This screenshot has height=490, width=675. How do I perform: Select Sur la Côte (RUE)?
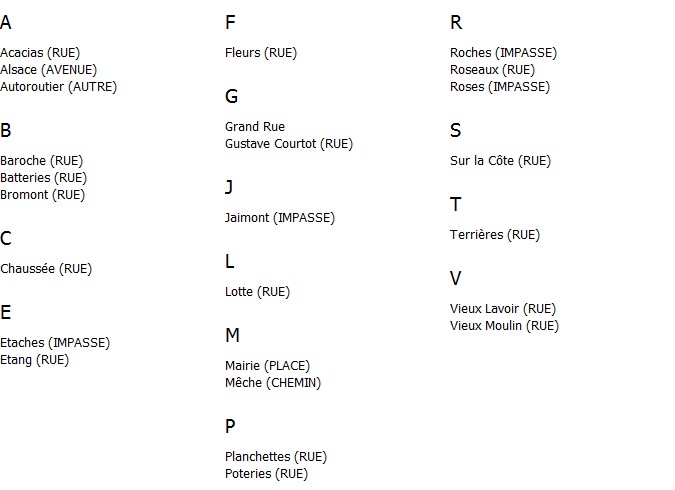[500, 161]
